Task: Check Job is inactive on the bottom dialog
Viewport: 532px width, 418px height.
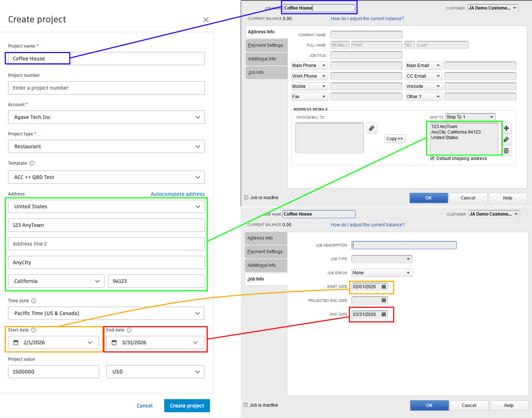Action: coord(245,405)
